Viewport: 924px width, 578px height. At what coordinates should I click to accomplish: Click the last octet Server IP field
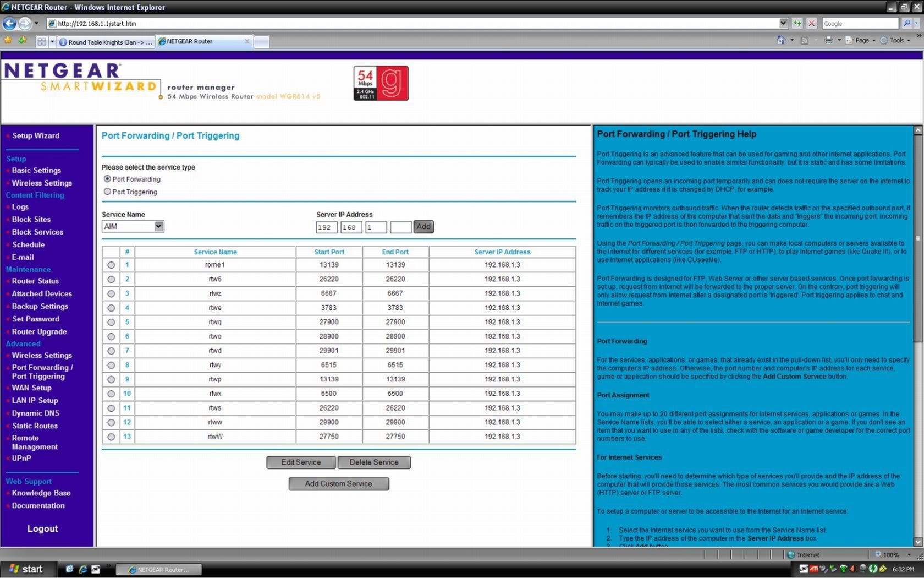[x=400, y=227]
